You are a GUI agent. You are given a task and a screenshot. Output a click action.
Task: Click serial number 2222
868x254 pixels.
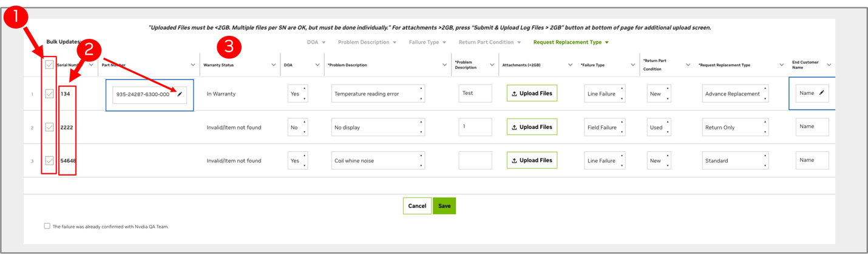tap(67, 128)
